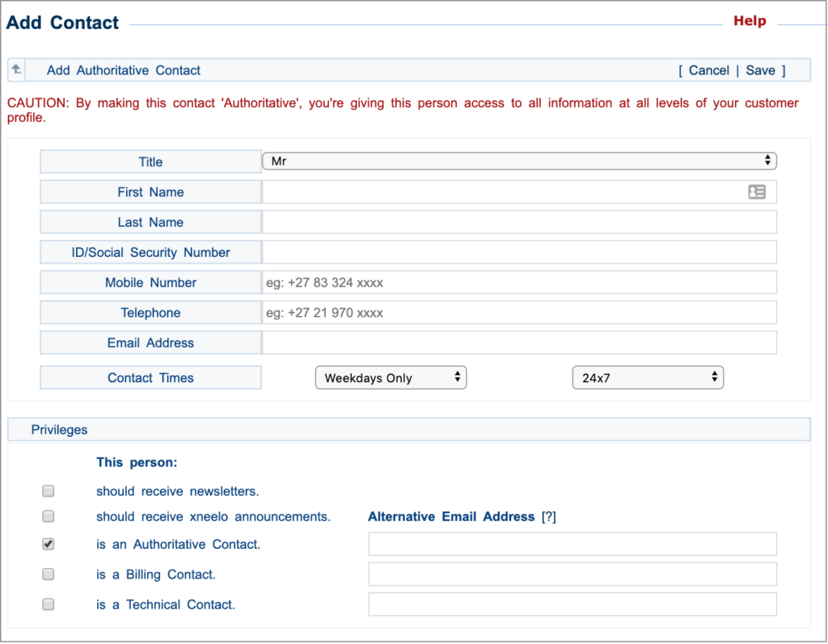The width and height of the screenshot is (828, 644).
Task: Click inside the Mobile Number input field
Action: coord(518,282)
